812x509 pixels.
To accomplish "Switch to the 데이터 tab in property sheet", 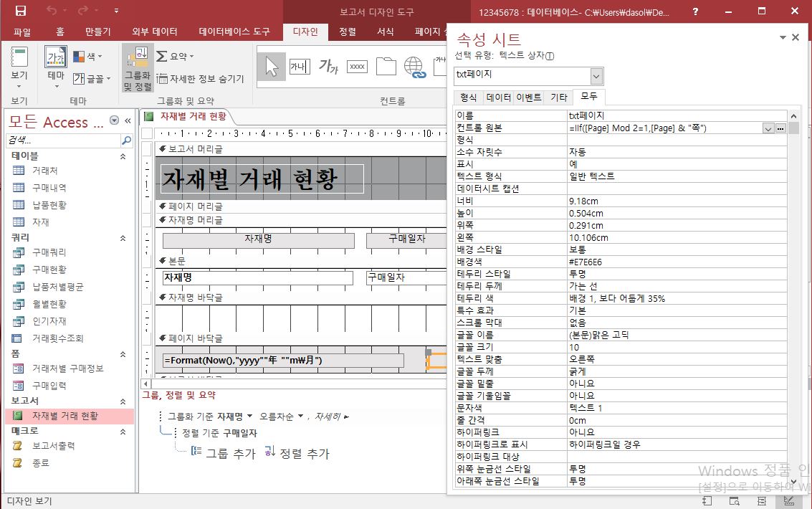I will click(498, 98).
